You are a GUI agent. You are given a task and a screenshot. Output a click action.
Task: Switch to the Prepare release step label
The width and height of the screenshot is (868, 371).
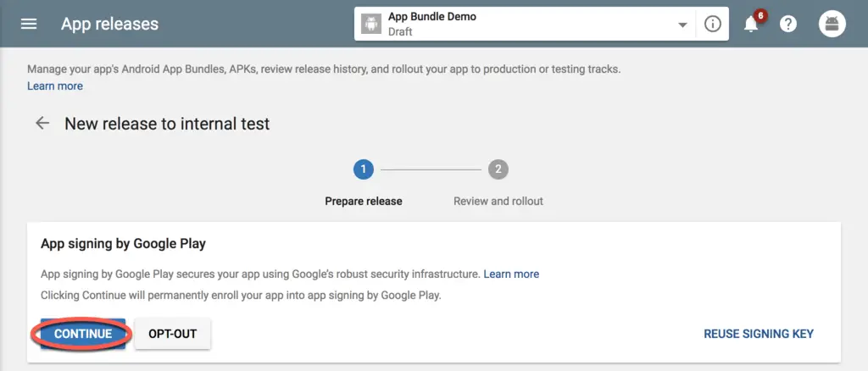tap(364, 202)
